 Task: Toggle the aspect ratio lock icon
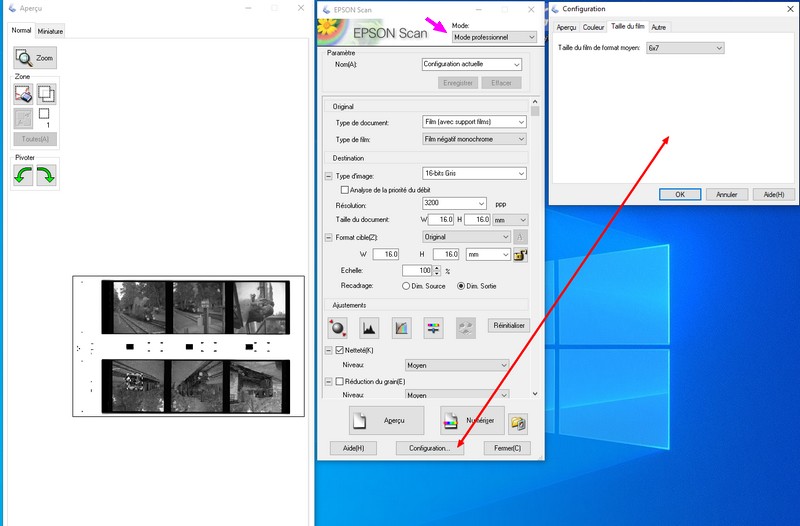coord(520,255)
